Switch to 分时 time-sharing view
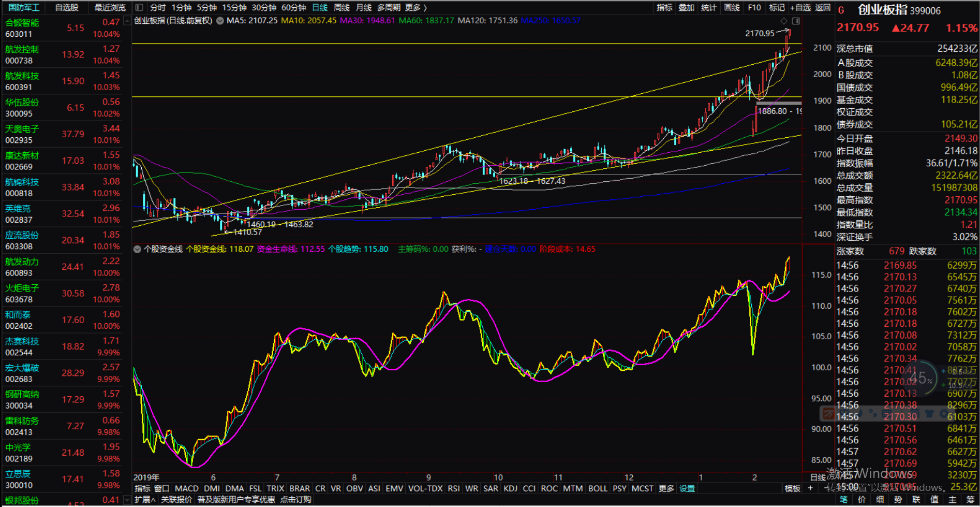Viewport: 980px width, 507px height. click(x=158, y=7)
